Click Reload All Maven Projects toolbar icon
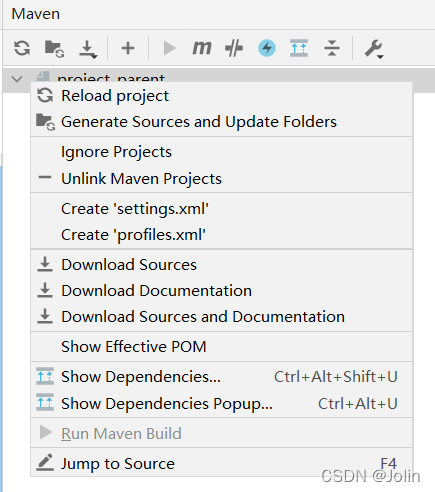Image resolution: width=435 pixels, height=492 pixels. point(22,48)
